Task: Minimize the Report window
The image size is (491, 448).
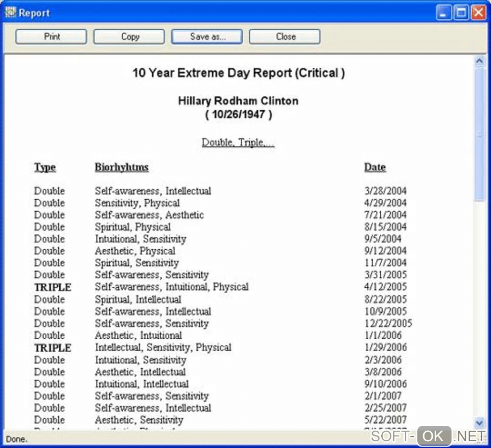Action: pyautogui.click(x=443, y=13)
